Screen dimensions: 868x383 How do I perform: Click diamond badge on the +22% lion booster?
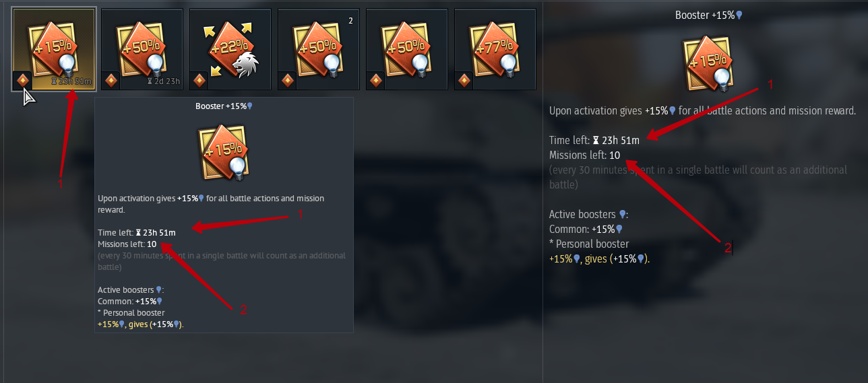[199, 81]
